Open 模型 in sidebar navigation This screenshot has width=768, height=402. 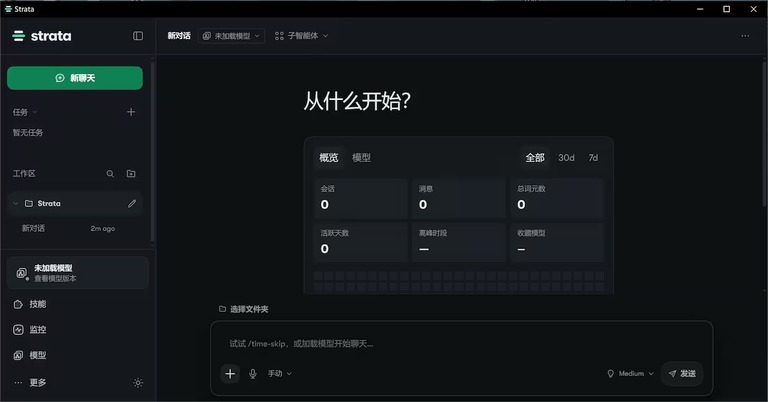coord(30,355)
